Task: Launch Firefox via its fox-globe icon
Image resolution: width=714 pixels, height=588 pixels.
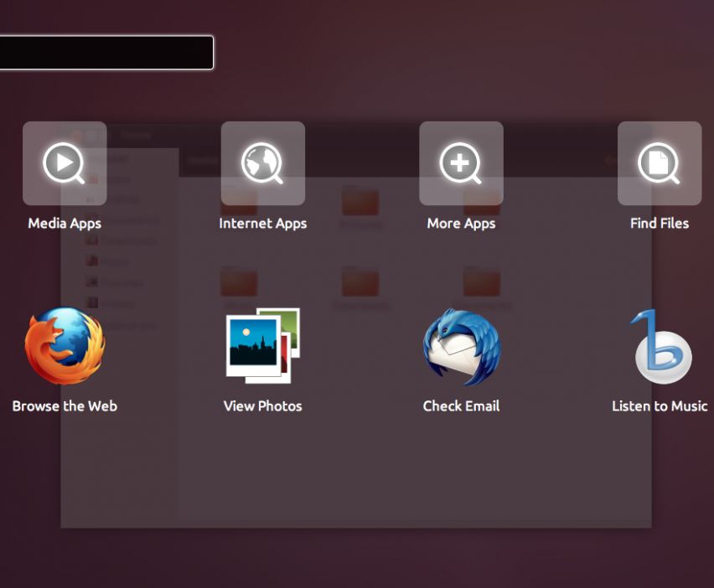Action: (x=65, y=346)
